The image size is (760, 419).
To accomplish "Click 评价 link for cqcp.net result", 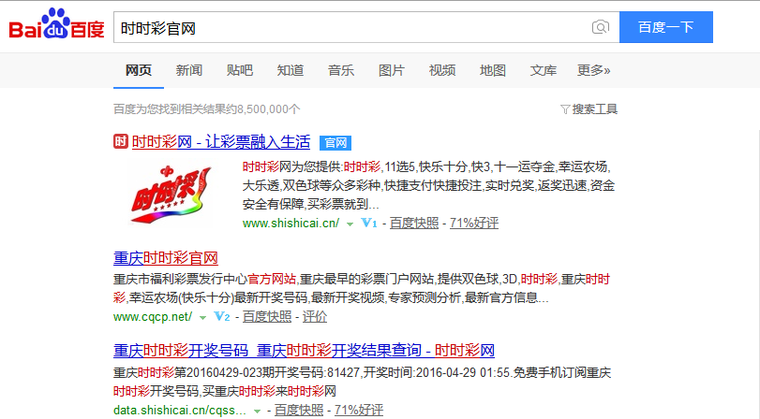I will [315, 317].
